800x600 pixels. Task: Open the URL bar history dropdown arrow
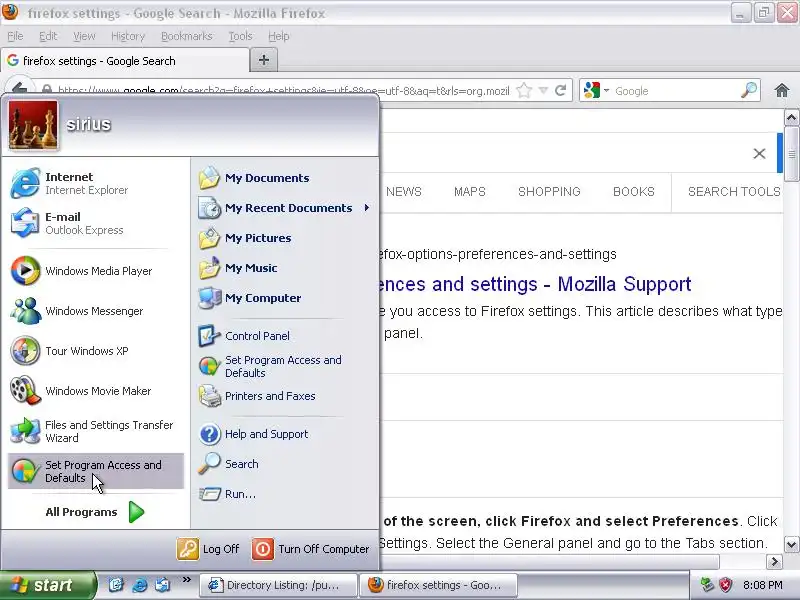point(543,91)
